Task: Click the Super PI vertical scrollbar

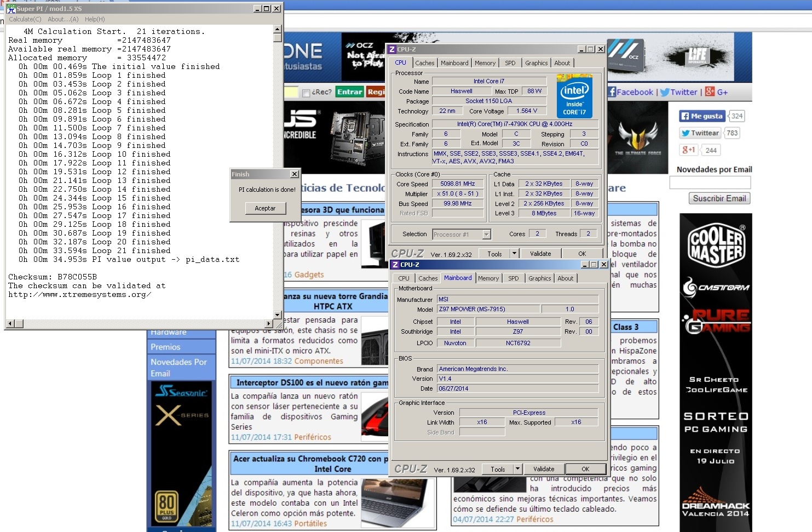Action: [x=277, y=175]
